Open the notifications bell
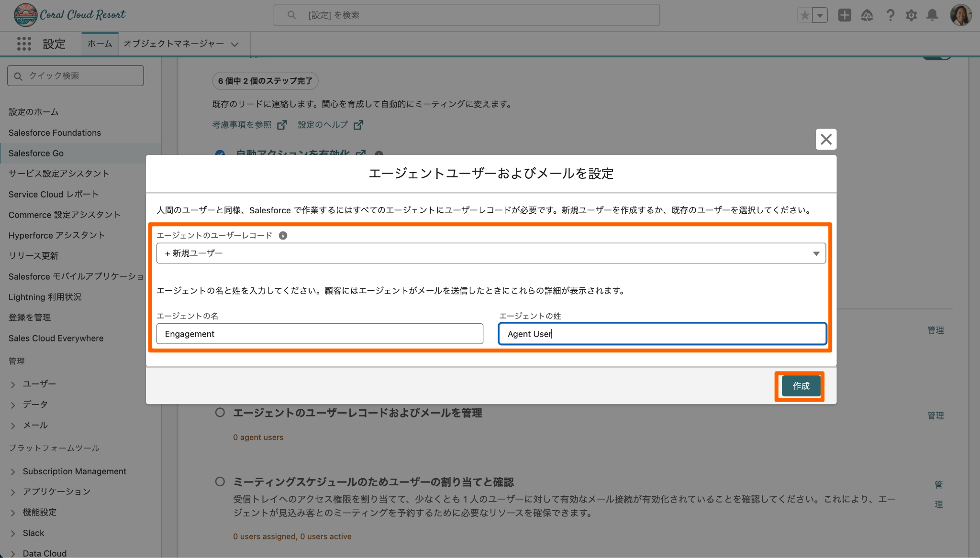Image resolution: width=980 pixels, height=558 pixels. 932,15
